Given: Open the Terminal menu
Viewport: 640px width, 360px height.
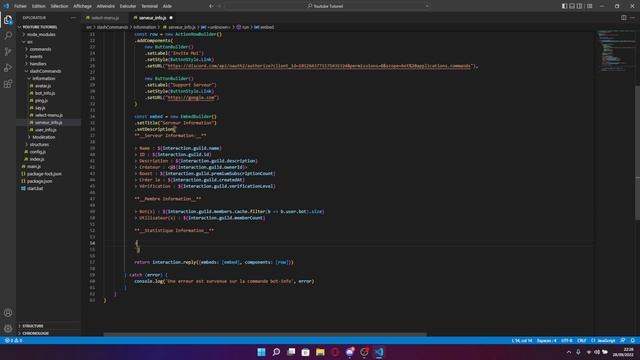Looking at the screenshot, I should [149, 6].
